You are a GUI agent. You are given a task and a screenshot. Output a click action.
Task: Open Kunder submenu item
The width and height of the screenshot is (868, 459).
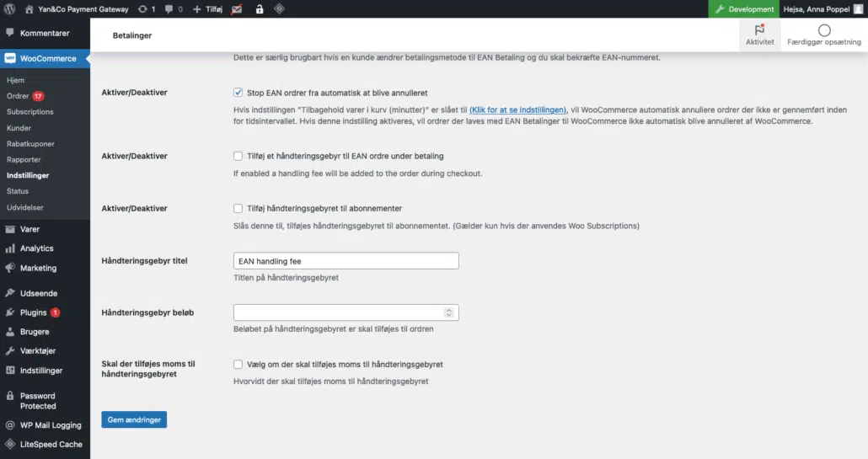click(x=19, y=128)
